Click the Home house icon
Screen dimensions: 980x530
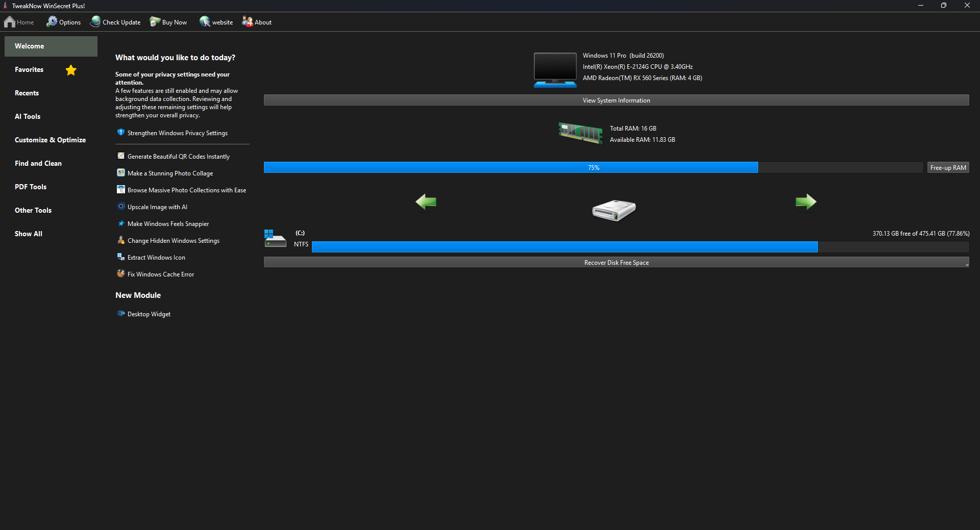[x=10, y=22]
